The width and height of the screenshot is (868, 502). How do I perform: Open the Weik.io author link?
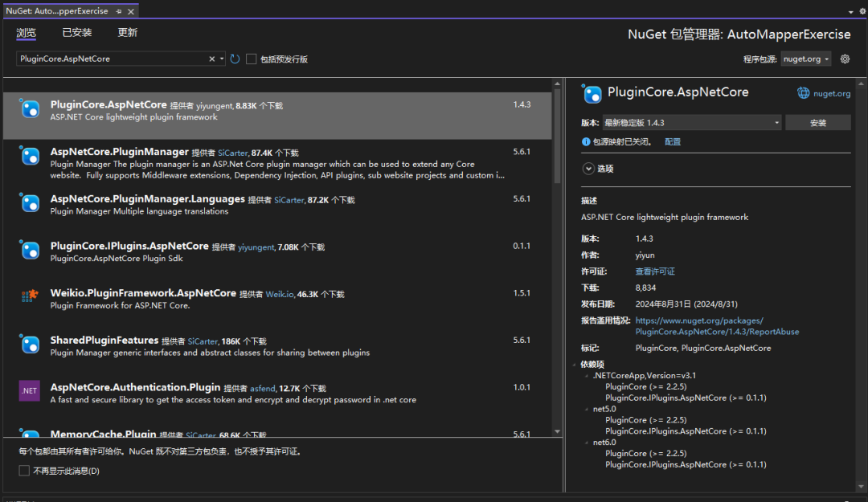(x=280, y=295)
